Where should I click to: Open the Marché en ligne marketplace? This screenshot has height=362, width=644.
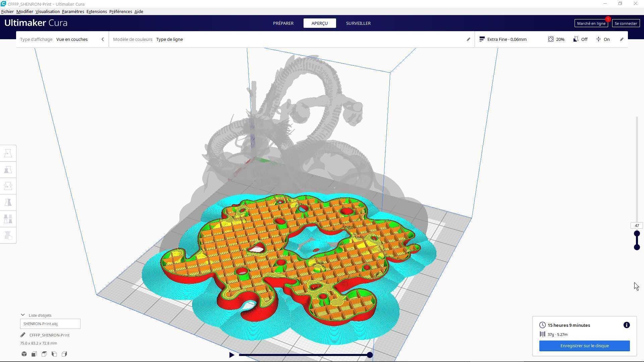click(x=591, y=23)
